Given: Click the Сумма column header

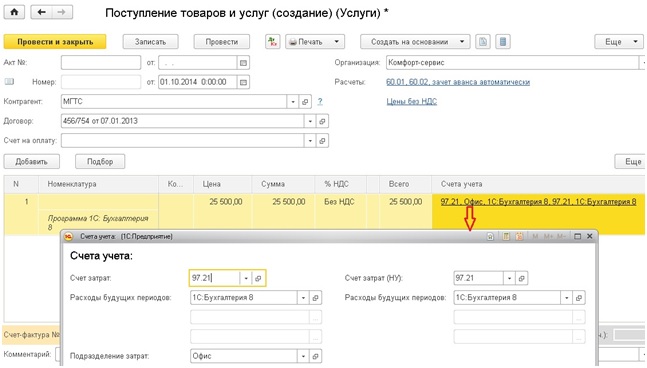Looking at the screenshot, I should [283, 184].
